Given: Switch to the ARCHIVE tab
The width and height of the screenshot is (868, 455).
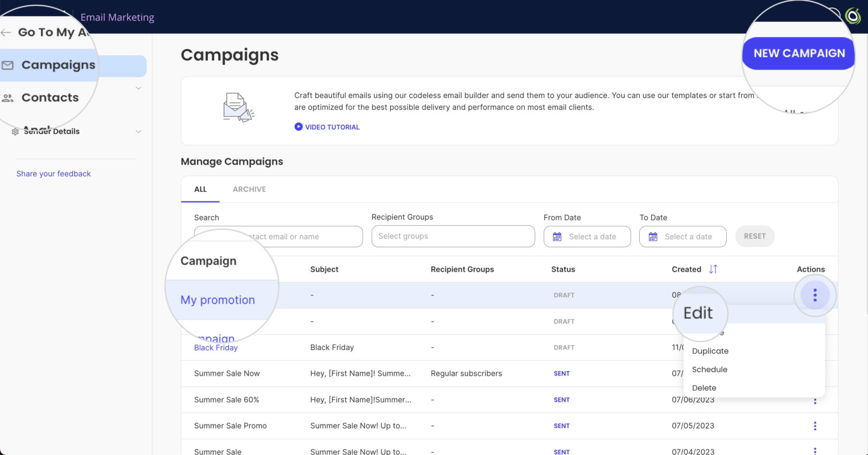Looking at the screenshot, I should (x=249, y=189).
